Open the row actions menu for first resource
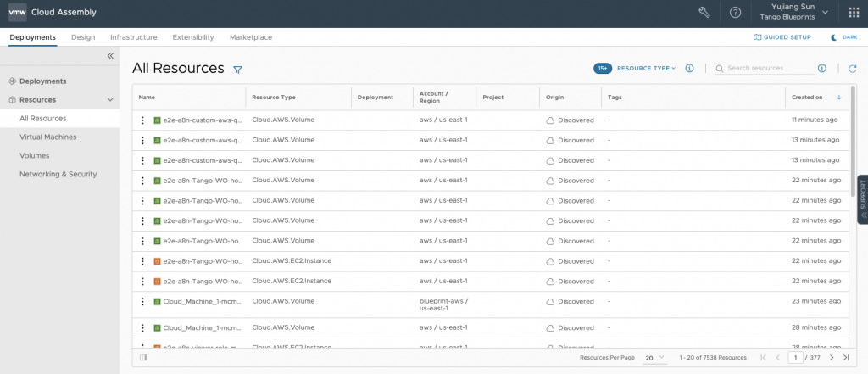 [x=143, y=120]
